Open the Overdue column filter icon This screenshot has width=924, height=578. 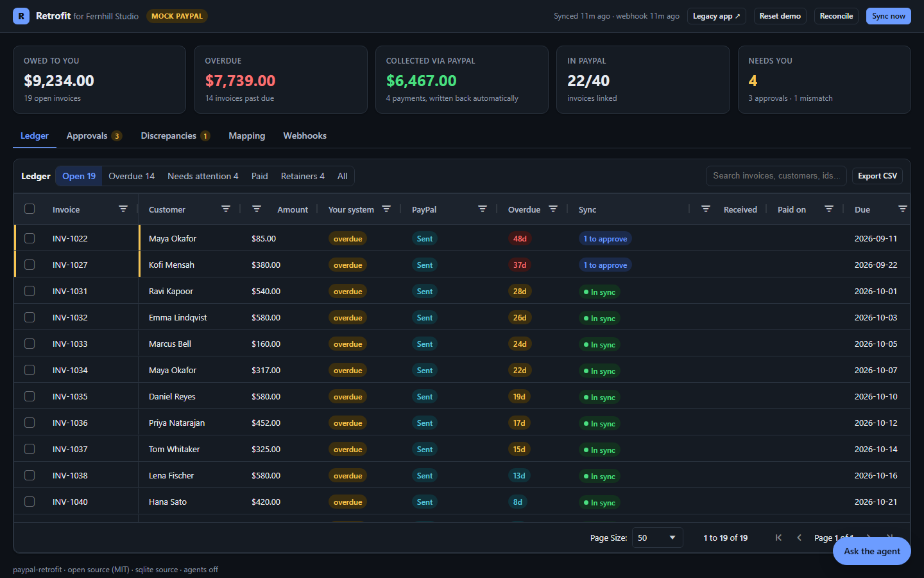coord(553,209)
